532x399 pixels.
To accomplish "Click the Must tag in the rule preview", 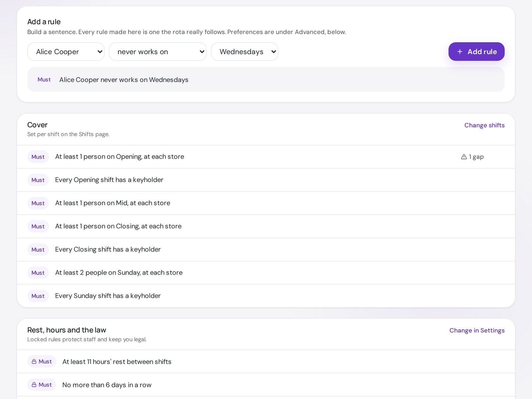I will point(44,79).
